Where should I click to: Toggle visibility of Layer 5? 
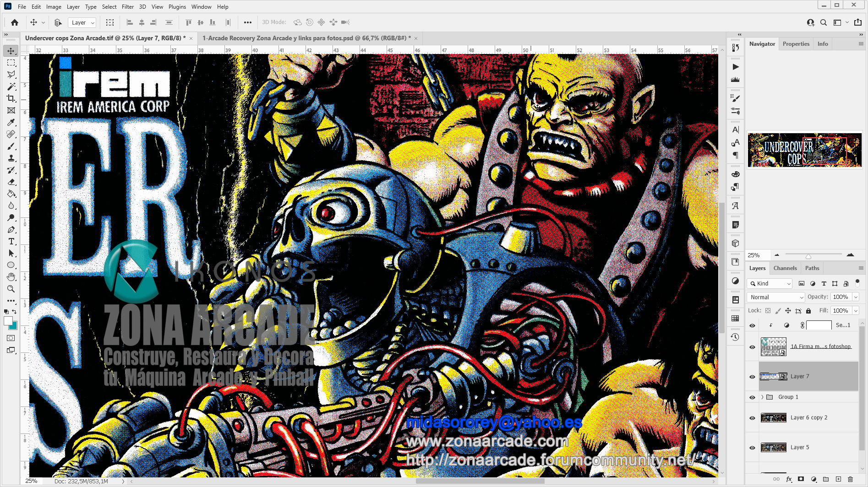coord(752,448)
